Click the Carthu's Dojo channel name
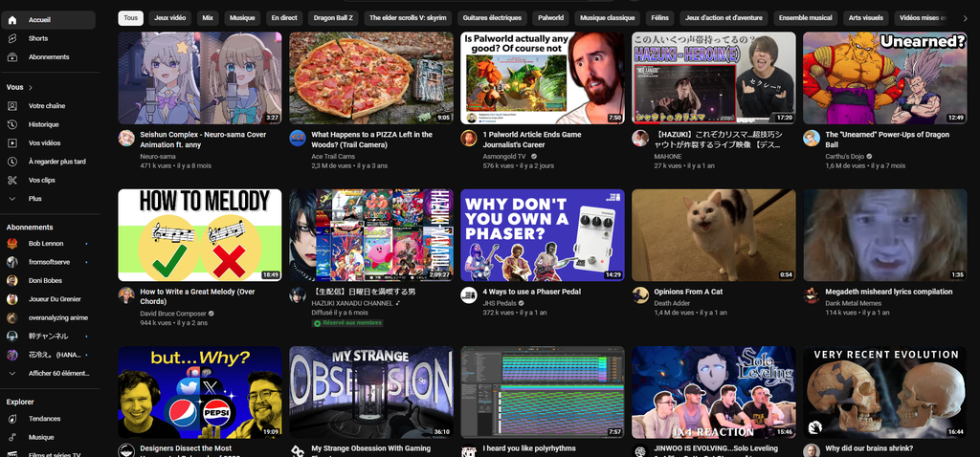 point(845,157)
